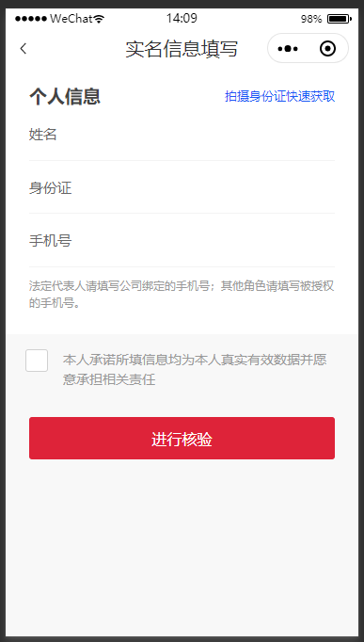Tap the 法定代表人 phone number hint text
364x642 pixels.
(x=182, y=295)
